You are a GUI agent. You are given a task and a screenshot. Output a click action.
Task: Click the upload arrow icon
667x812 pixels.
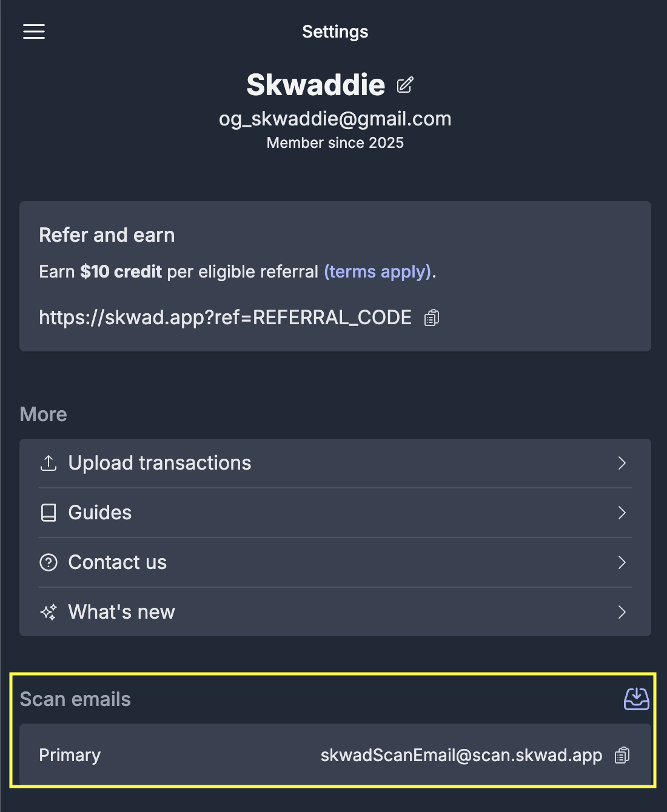coord(49,463)
